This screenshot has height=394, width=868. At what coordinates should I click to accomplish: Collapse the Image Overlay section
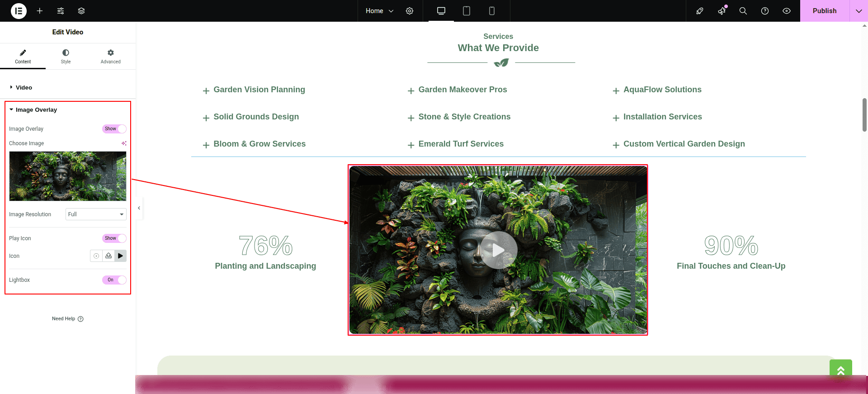[68, 110]
